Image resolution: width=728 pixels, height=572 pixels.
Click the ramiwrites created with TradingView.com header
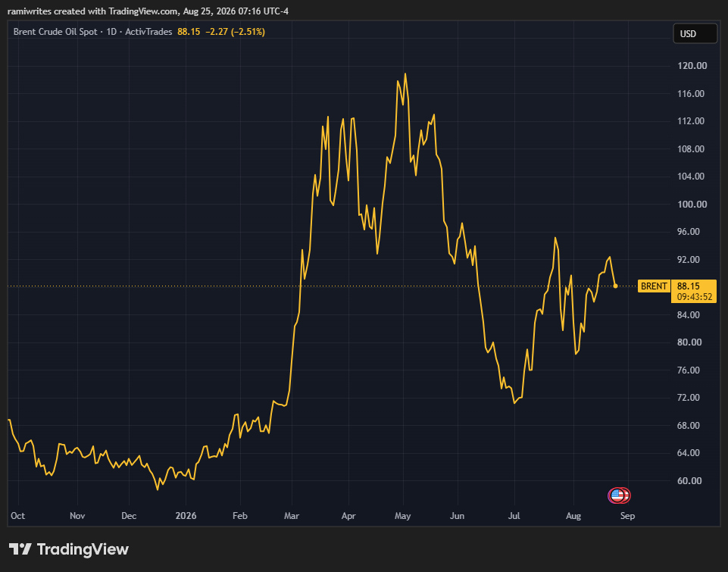[148, 11]
